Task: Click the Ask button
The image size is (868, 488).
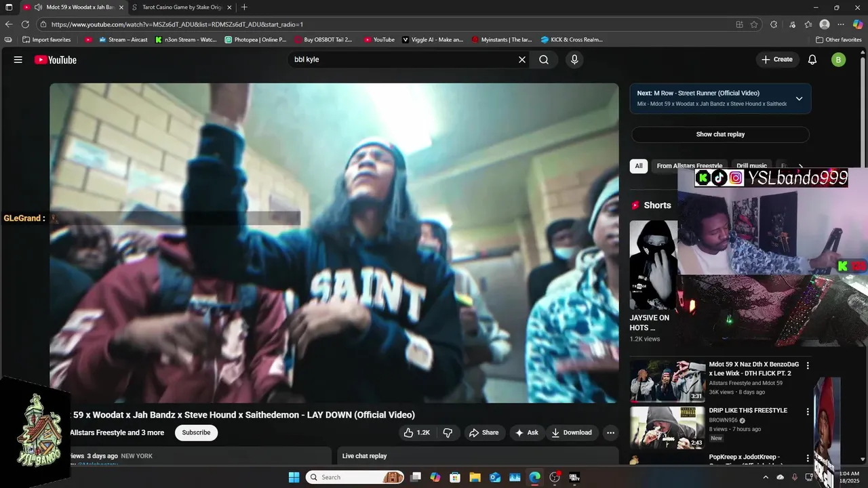Action: [526, 432]
